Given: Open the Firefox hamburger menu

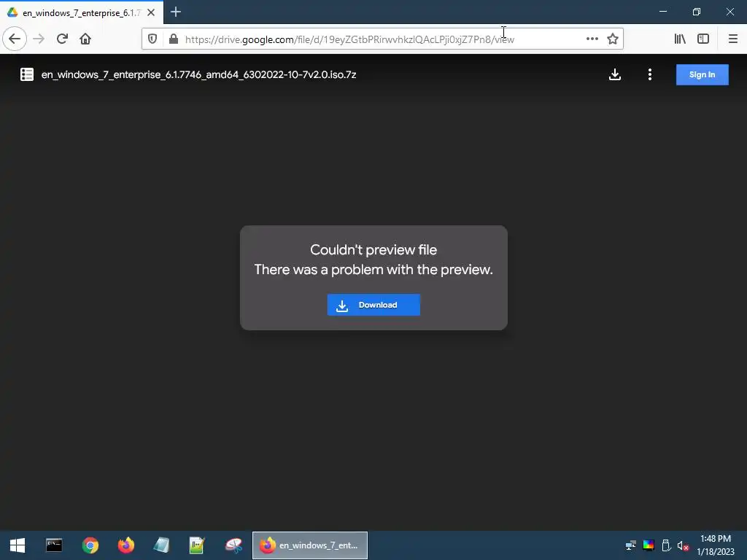Looking at the screenshot, I should 733,39.
